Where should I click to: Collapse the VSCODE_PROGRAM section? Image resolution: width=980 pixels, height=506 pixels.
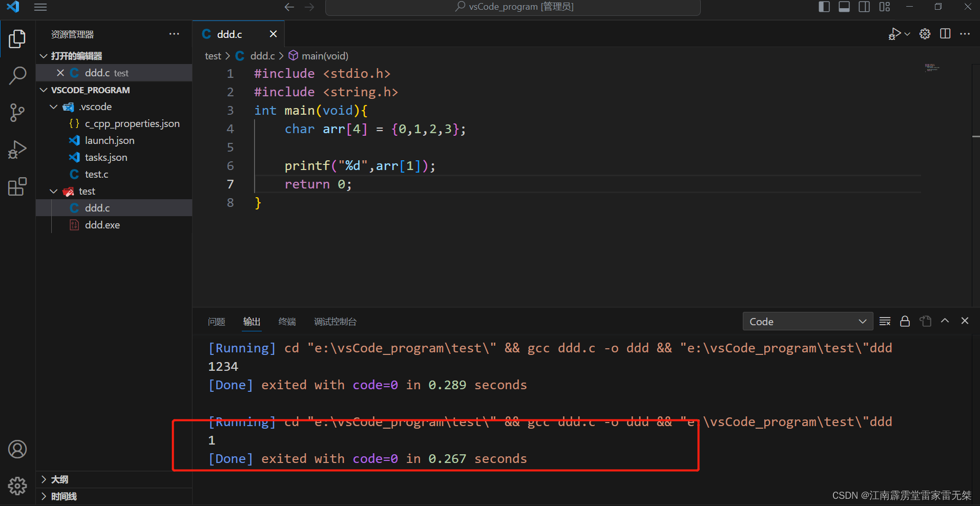[44, 90]
